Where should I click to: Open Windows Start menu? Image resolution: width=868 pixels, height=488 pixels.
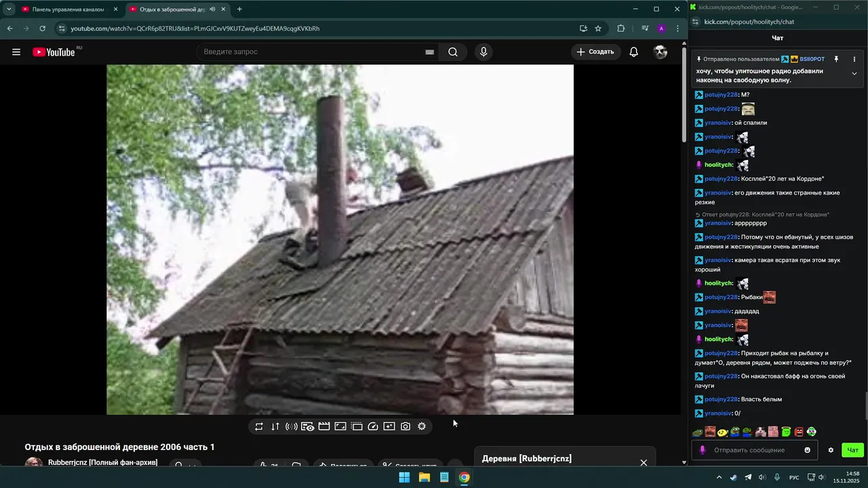404,477
